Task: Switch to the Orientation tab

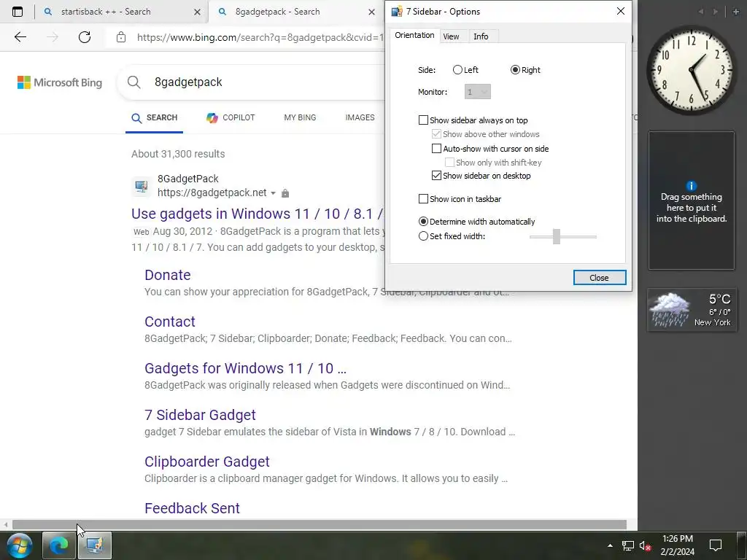Action: coord(414,35)
